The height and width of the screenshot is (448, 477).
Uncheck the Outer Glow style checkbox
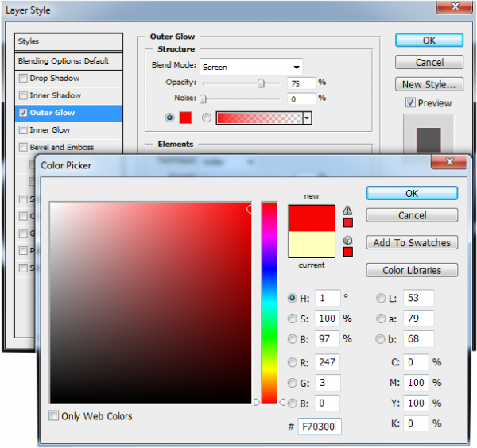click(23, 113)
